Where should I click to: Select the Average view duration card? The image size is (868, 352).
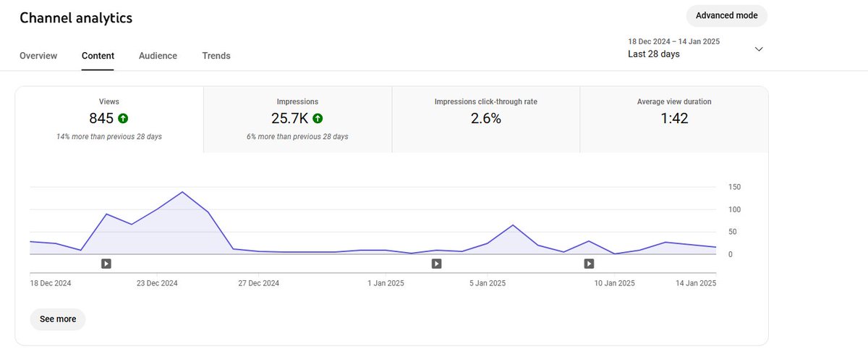point(674,120)
